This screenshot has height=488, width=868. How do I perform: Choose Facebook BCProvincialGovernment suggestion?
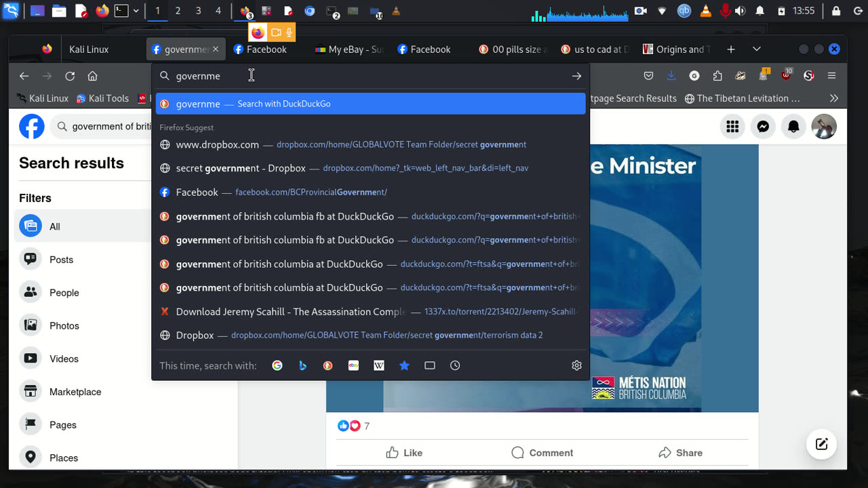(370, 192)
